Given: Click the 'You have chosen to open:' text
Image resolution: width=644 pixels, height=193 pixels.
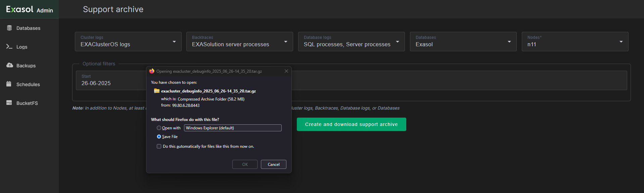Looking at the screenshot, I should click(174, 82).
